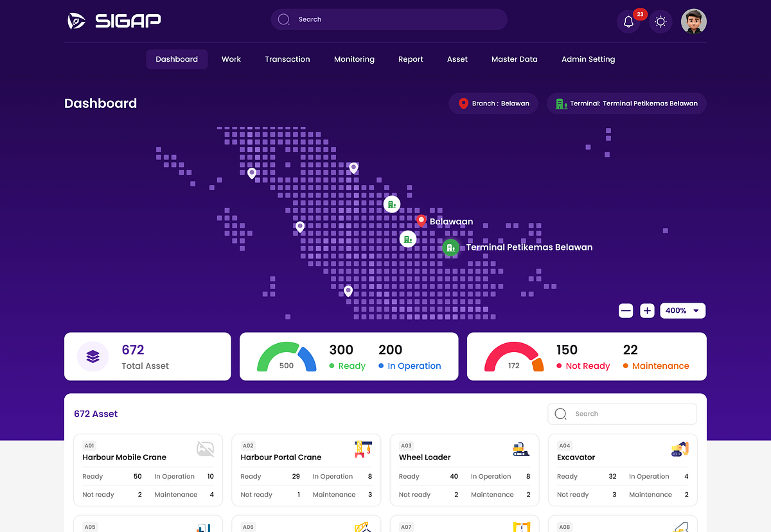This screenshot has width=771, height=532.
Task: Click the 172 not ready gauge
Action: tap(514, 357)
